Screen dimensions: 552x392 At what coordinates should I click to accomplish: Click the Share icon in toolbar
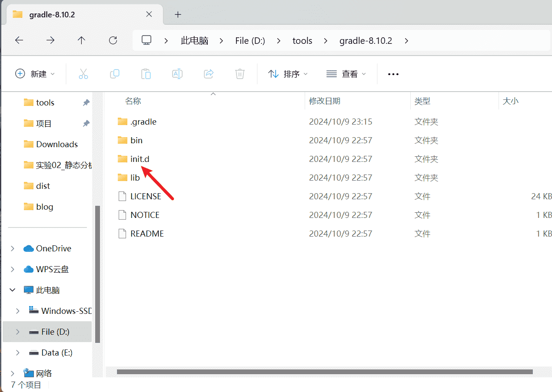pos(209,74)
